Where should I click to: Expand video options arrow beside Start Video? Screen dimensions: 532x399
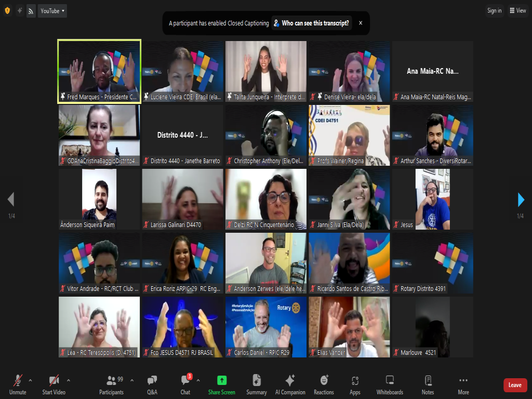pyautogui.click(x=69, y=380)
